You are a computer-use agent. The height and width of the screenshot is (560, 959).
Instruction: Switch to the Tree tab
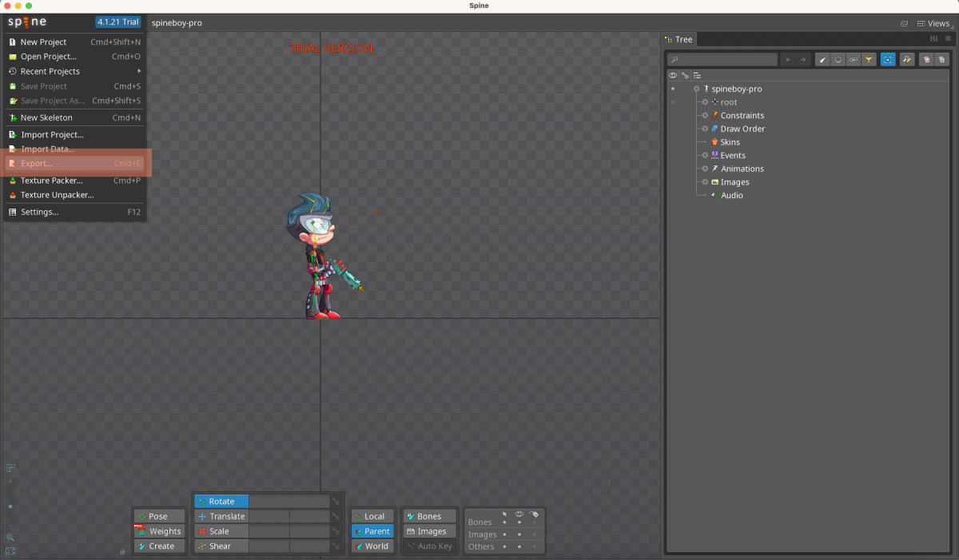click(679, 39)
